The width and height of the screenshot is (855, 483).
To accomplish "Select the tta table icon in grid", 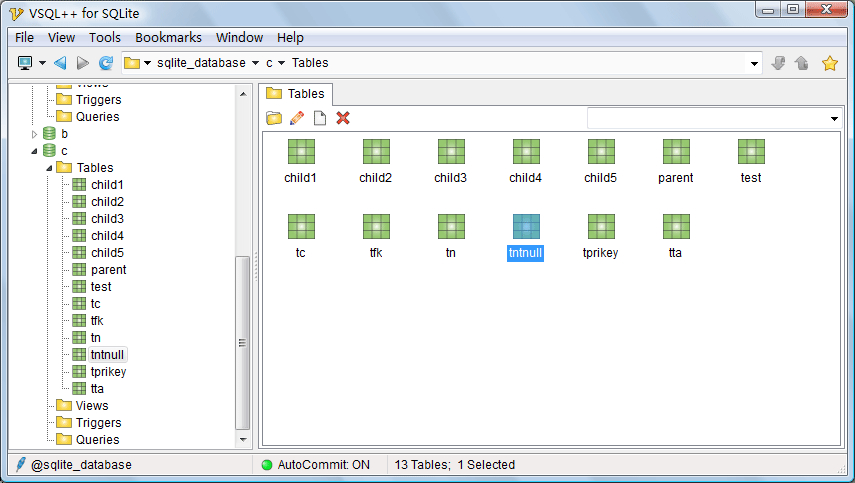I will coord(676,227).
